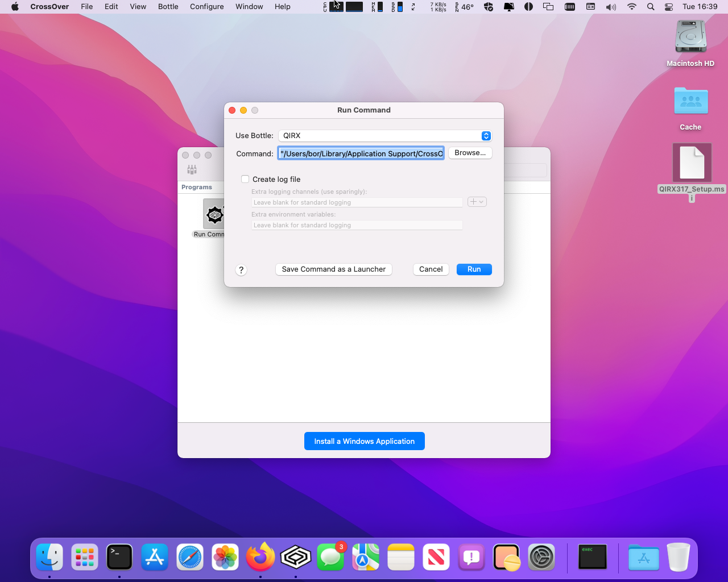Screen dimensions: 728x582
Task: Launch Firefox from the Dock
Action: (x=260, y=557)
